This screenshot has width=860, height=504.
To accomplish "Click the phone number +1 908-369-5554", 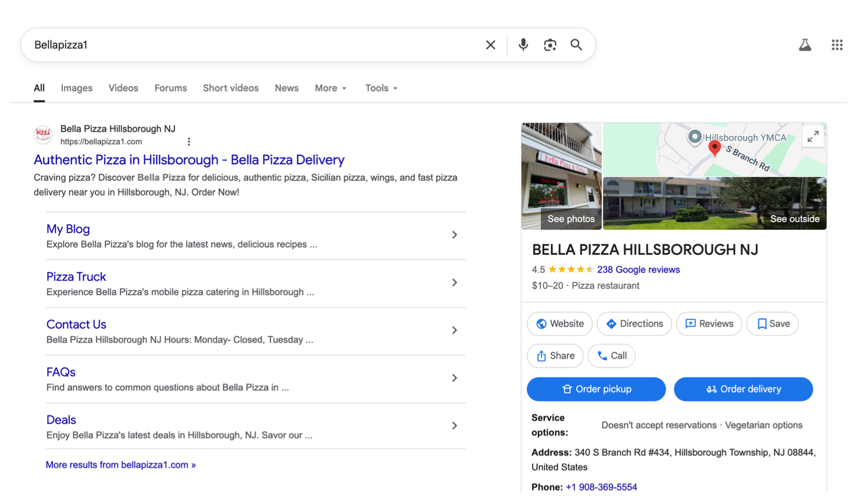I will pyautogui.click(x=601, y=487).
